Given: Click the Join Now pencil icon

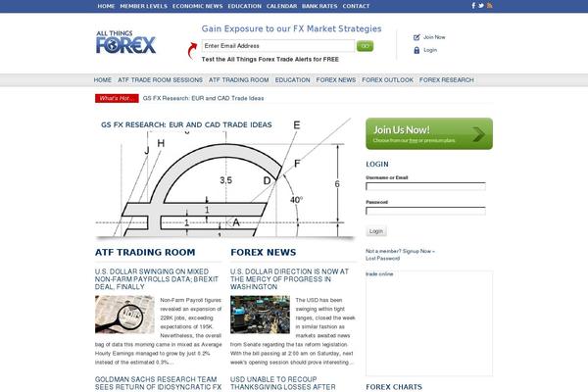Looking at the screenshot, I should 416,37.
